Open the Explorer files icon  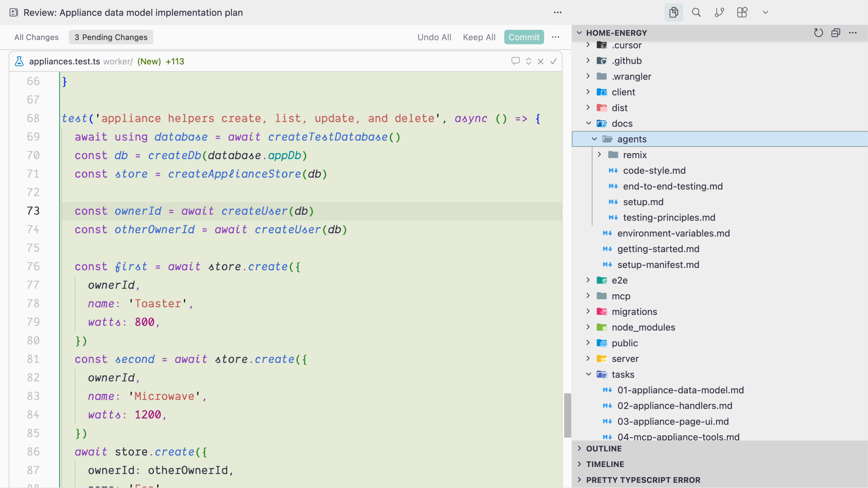point(673,12)
